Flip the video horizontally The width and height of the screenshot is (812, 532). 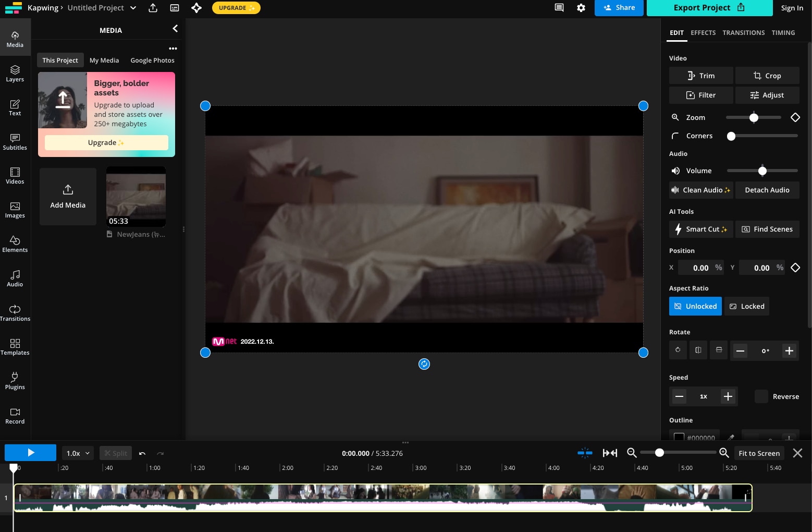pyautogui.click(x=698, y=350)
